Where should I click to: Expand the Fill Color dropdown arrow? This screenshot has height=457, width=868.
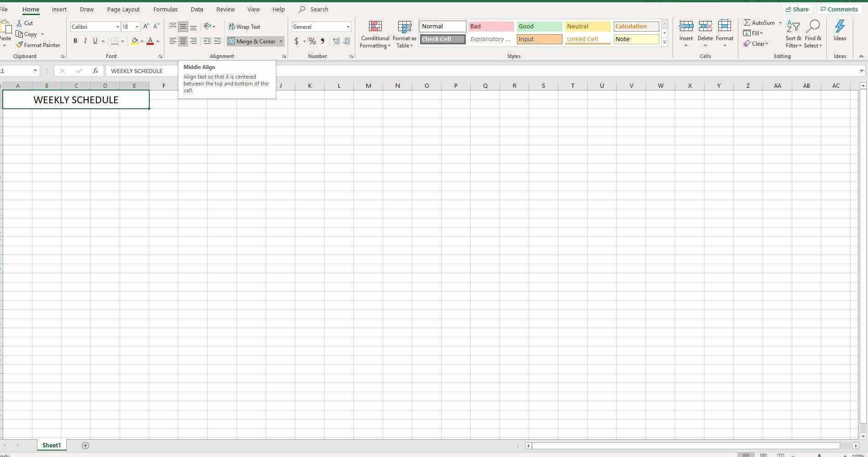coord(142,41)
